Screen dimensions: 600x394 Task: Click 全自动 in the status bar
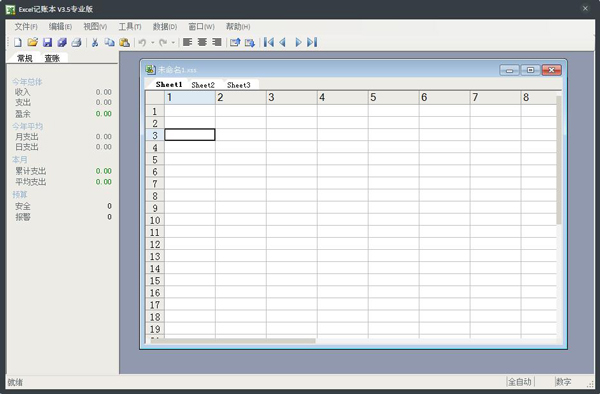tap(520, 381)
